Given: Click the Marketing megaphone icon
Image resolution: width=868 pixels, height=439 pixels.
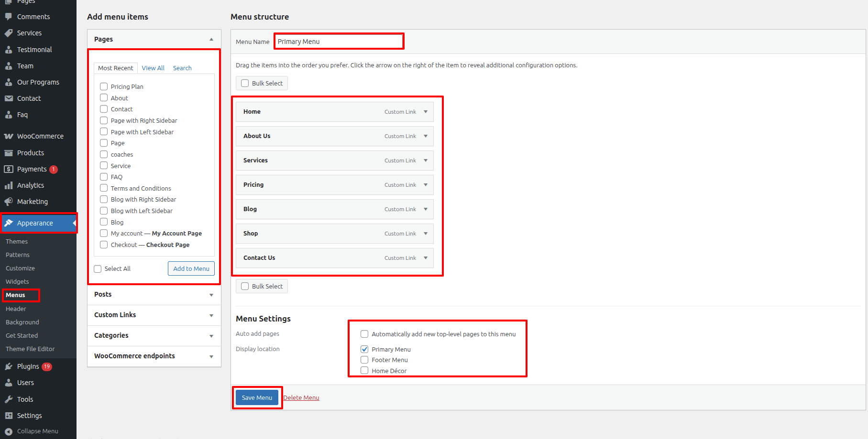Looking at the screenshot, I should pyautogui.click(x=9, y=202).
